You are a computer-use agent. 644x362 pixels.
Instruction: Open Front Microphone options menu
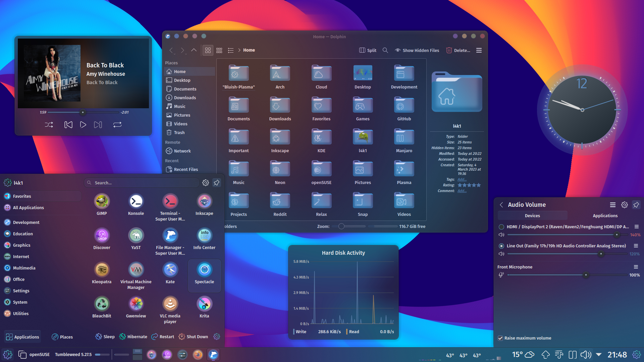(x=636, y=267)
